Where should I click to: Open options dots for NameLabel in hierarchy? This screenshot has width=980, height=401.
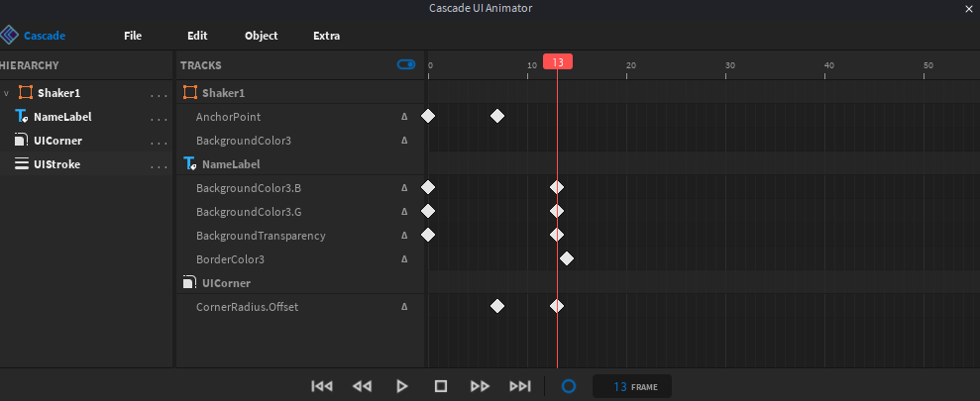159,118
